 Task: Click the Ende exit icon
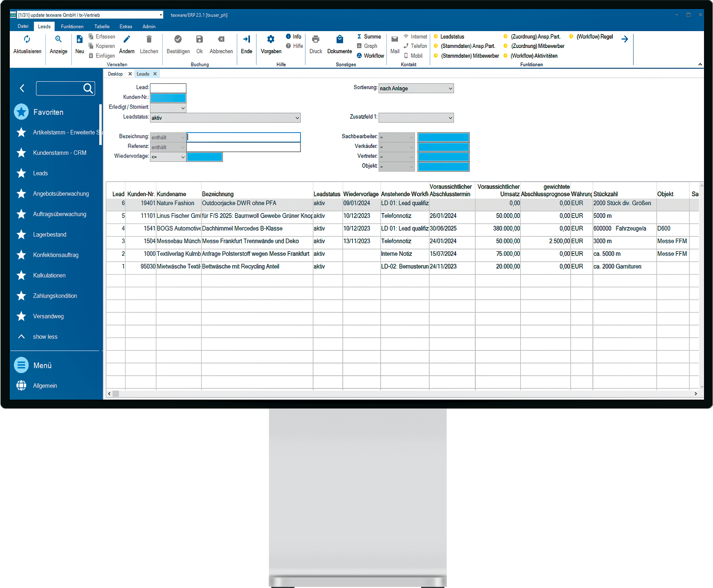[x=246, y=40]
